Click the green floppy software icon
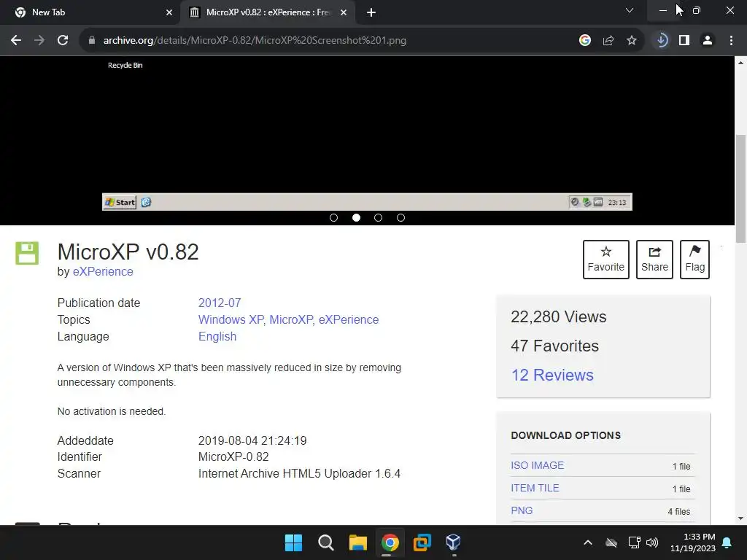Viewport: 747px width, 560px height. click(27, 253)
